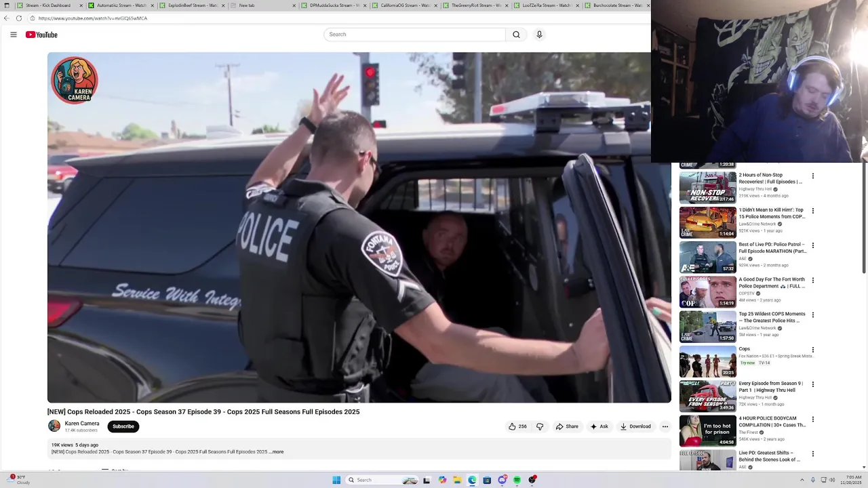Open menu for Cops Fox Nation item
This screenshot has height=488, width=868.
(x=812, y=350)
